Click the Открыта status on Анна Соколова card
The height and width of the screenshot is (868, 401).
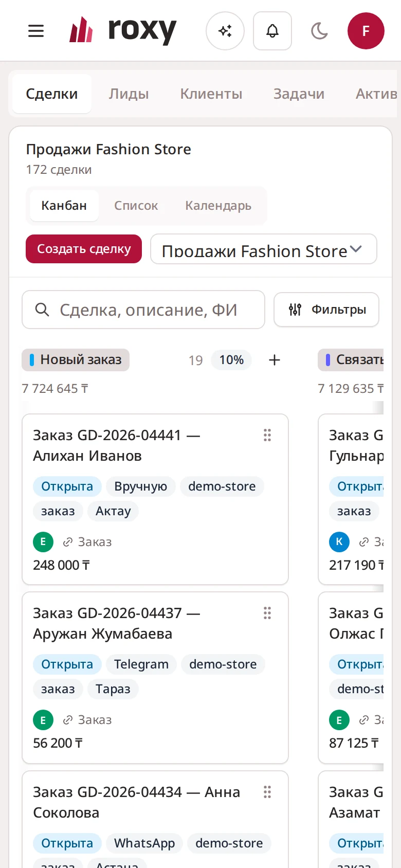point(67,843)
